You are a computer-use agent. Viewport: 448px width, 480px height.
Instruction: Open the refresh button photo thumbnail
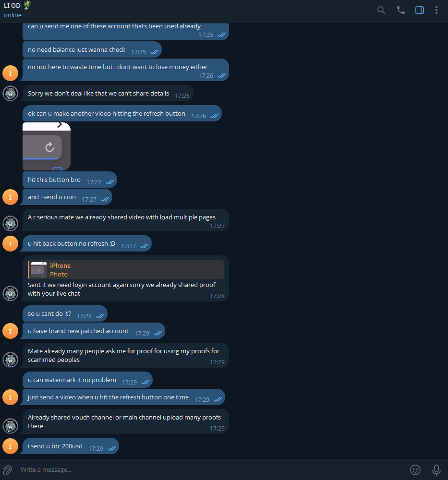tap(47, 146)
